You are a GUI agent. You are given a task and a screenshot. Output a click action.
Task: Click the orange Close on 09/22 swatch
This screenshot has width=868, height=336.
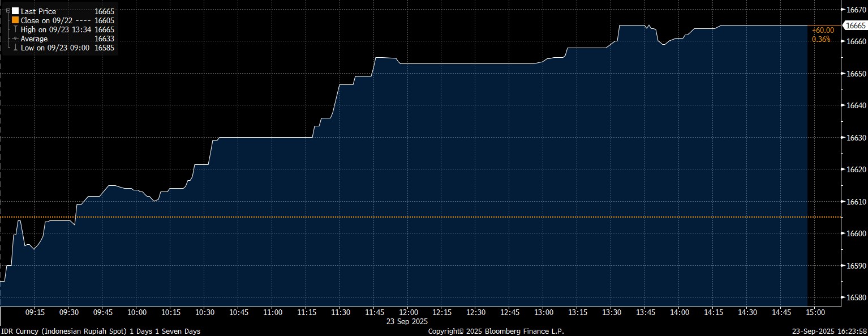[15, 20]
